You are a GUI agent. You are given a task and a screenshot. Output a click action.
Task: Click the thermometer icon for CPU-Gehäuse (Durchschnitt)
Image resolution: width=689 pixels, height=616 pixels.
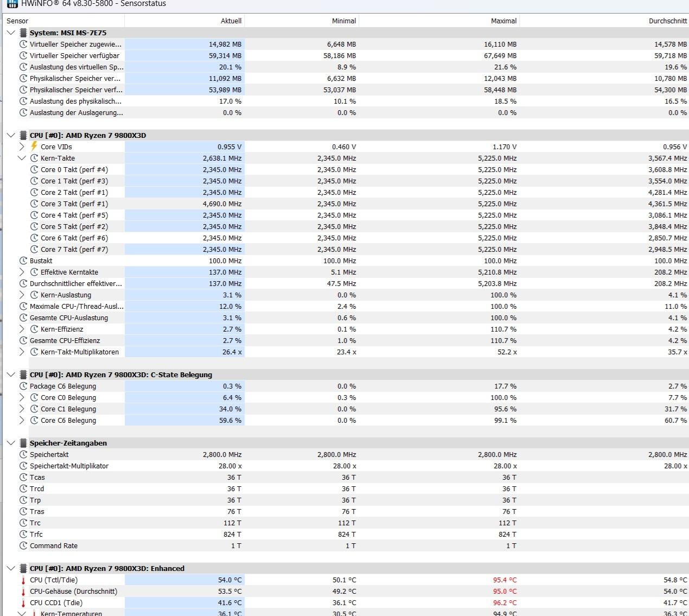(x=23, y=591)
